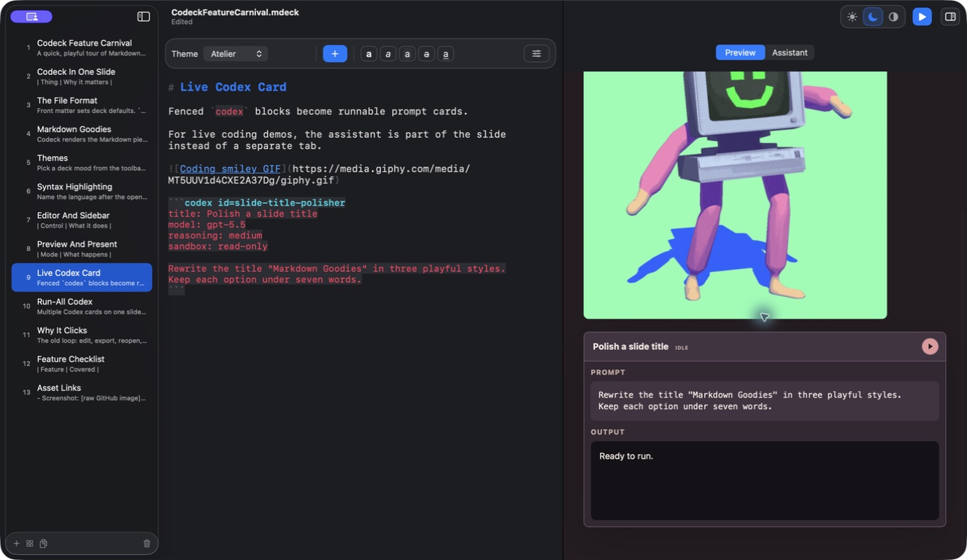The width and height of the screenshot is (967, 560).
Task: Click the 'Theme' label in toolbar
Action: 185,54
